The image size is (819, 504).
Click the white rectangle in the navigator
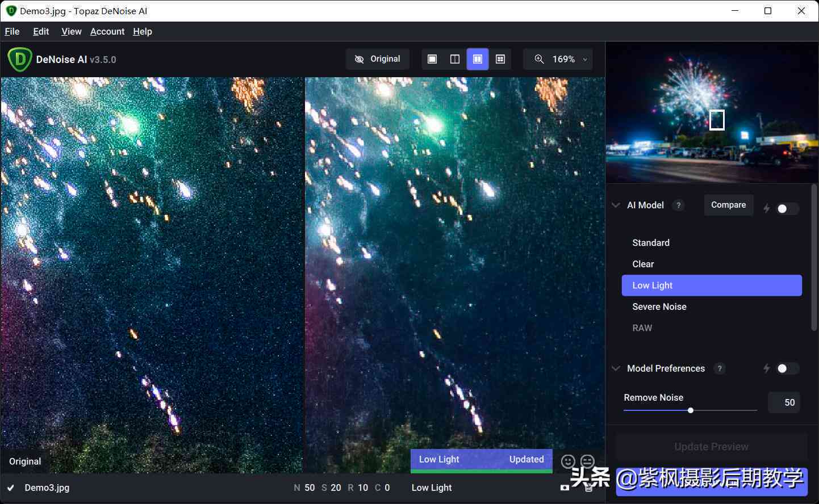pyautogui.click(x=717, y=120)
